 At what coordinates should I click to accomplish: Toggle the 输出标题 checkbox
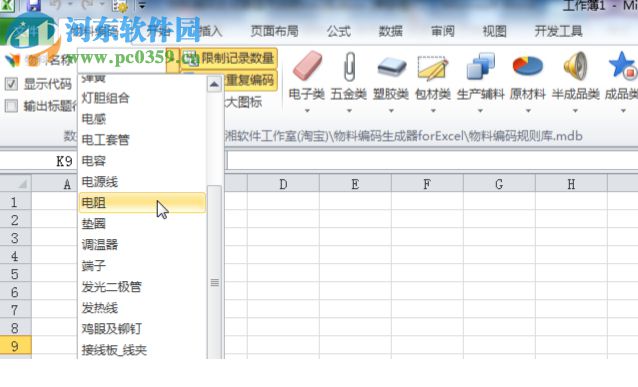click(11, 106)
